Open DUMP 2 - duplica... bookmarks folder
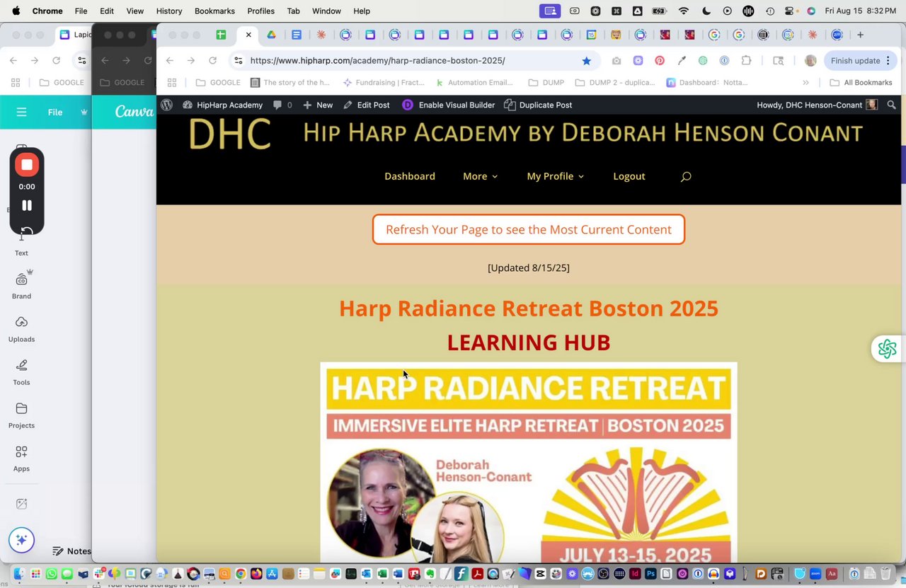This screenshot has height=588, width=906. coord(615,83)
